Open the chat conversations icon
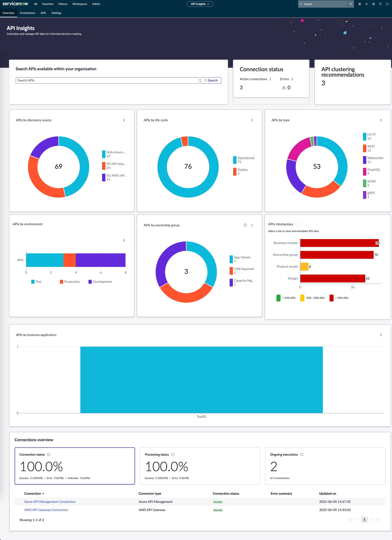Screen dimensions: 392x540 pos(367,4)
